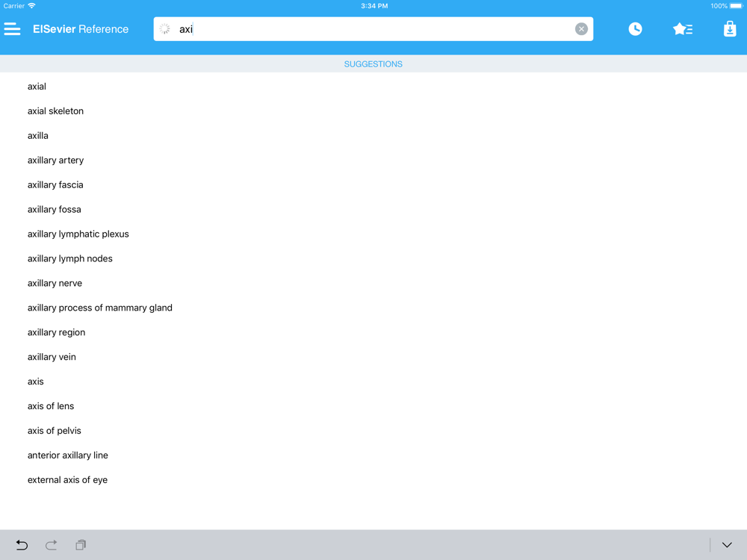Choose 'axillary lymphatic plexus' entry
Image resolution: width=747 pixels, height=560 pixels.
[x=78, y=234]
